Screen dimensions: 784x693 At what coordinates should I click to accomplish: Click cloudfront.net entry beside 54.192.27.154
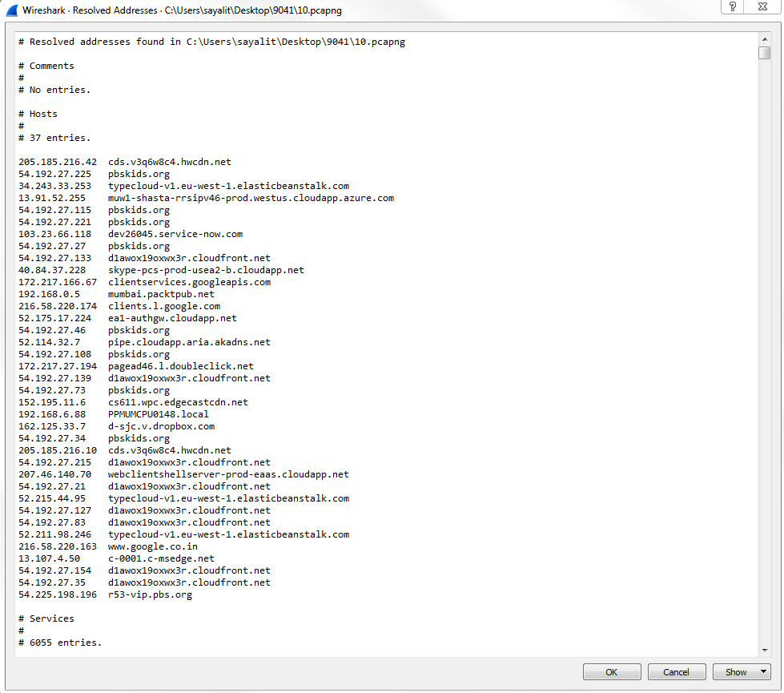pyautogui.click(x=189, y=570)
